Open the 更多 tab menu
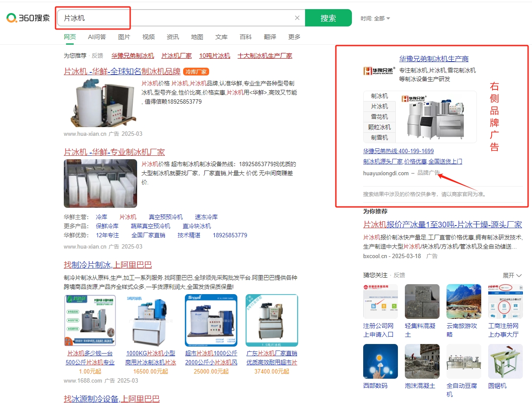Screen dimensions: 532x403 (294, 37)
